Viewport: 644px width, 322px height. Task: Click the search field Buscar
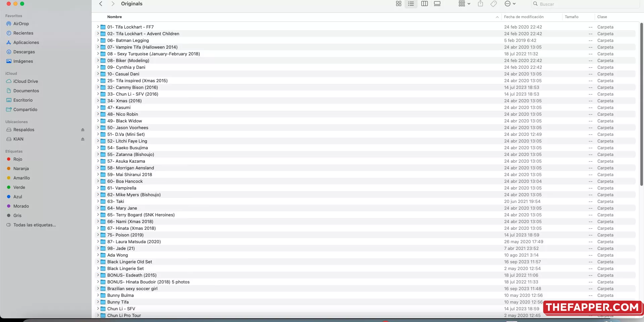coord(585,4)
